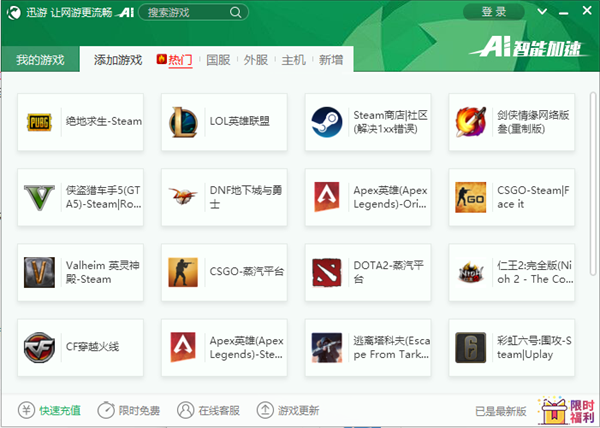Click the DNF地下城与勇士 icon
600x428 pixels.
coord(183,197)
